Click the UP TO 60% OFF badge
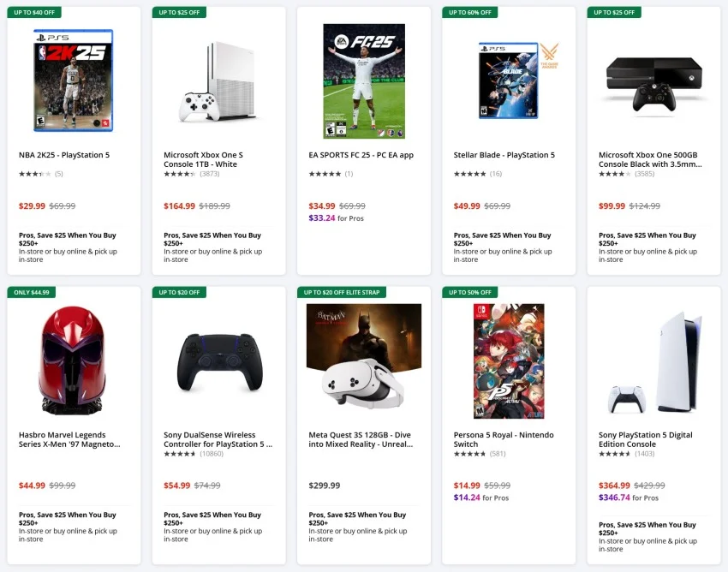 tap(469, 13)
